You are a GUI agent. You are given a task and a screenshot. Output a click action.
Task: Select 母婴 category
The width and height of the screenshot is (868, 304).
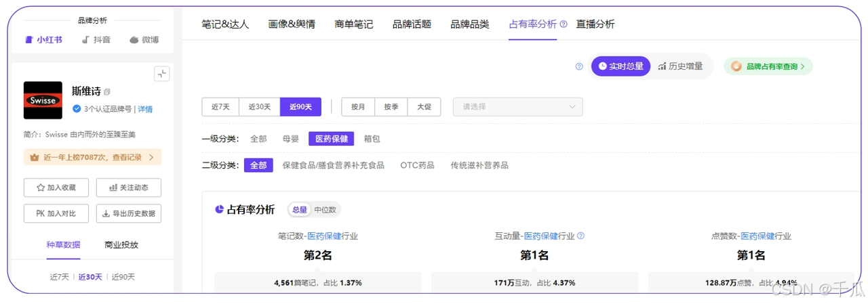[291, 139]
